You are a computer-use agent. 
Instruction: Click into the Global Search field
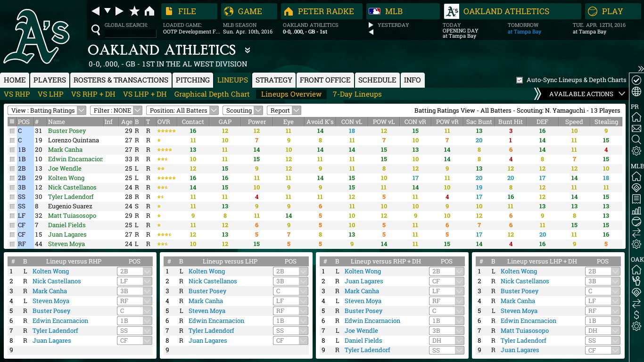point(131,33)
